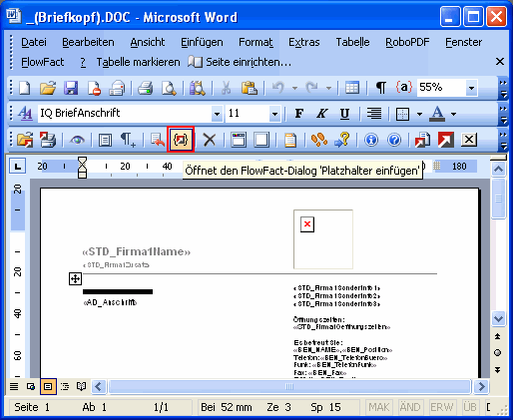Save the document with floppy icon
This screenshot has width=513, height=420.
point(71,88)
